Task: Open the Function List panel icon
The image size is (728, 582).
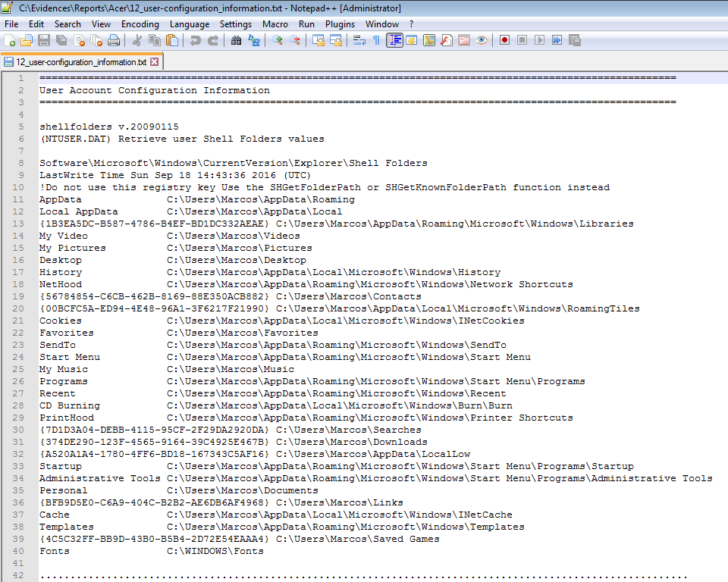Action: point(447,40)
